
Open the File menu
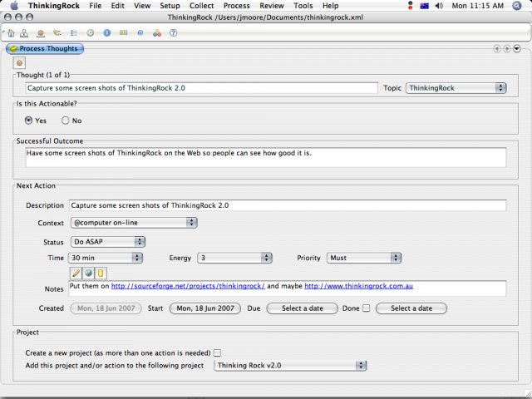point(95,6)
